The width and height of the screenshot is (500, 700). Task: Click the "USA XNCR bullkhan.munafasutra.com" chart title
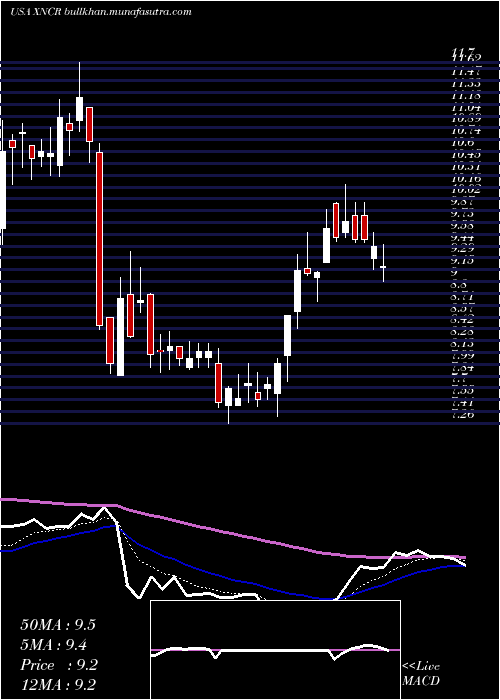(x=100, y=12)
